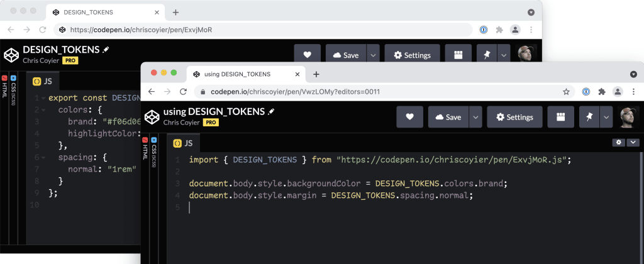Expand CSS (SCSS) panel in back window
This screenshot has width=644, height=264.
[x=14, y=91]
